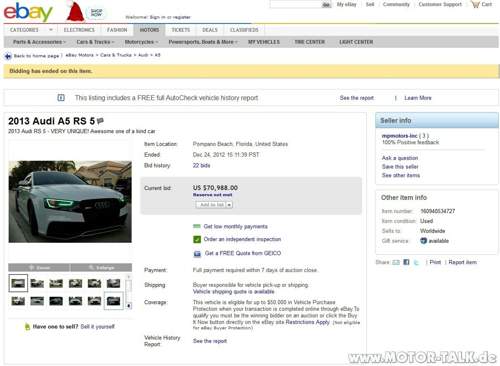Switch to the Electronics tab
Screen dimensions: 500x366
(79, 30)
